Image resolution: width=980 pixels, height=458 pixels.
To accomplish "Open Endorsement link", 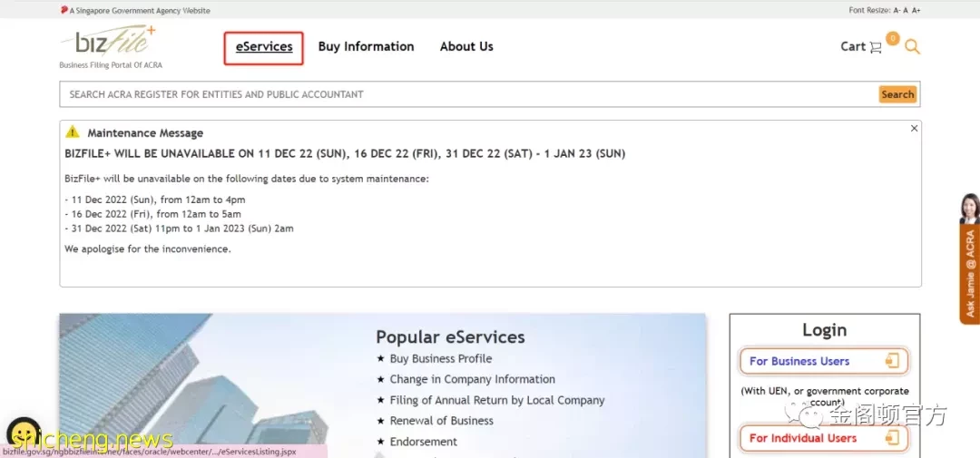I will pos(424,442).
